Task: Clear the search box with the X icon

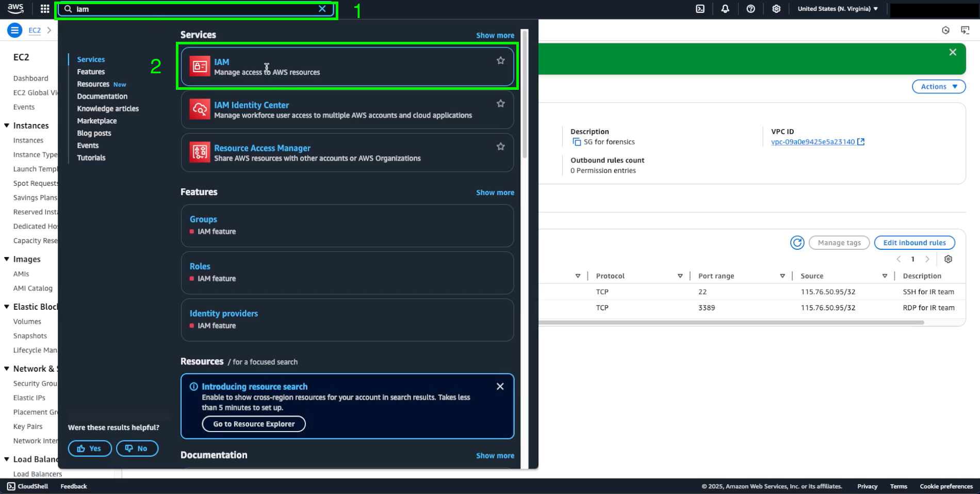Action: click(322, 9)
